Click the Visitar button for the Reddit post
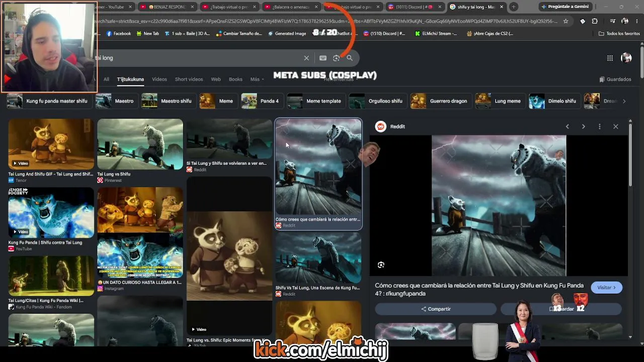This screenshot has width=644, height=362. [606, 288]
